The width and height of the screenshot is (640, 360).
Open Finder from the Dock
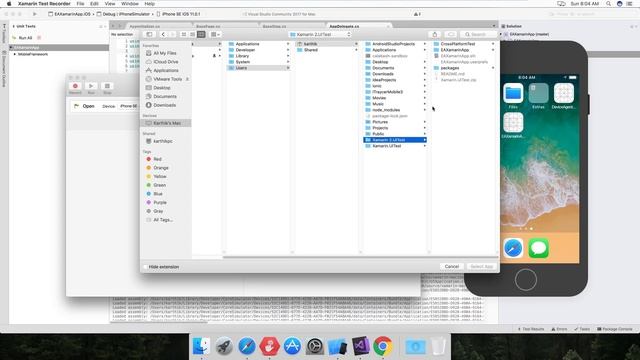coord(201,347)
